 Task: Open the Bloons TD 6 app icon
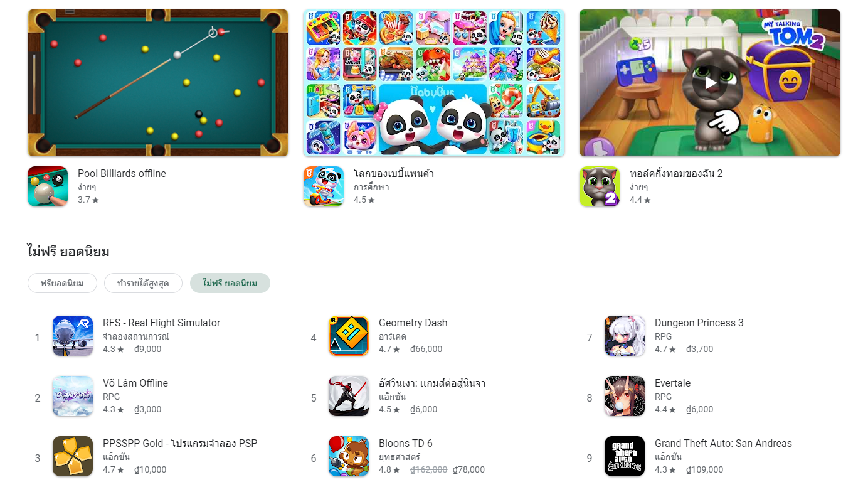coord(349,456)
